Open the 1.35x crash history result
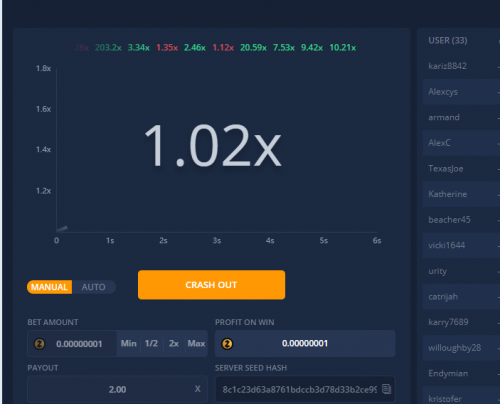This screenshot has width=500, height=404. tap(167, 48)
